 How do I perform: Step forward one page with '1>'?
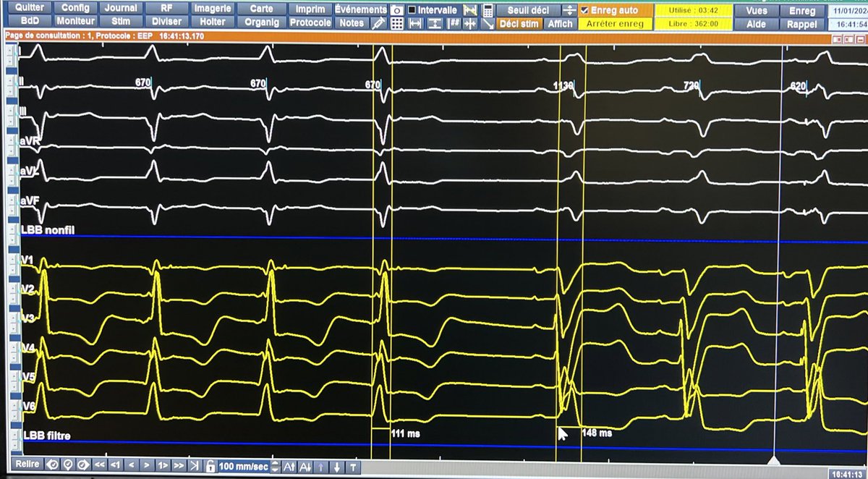(x=163, y=465)
